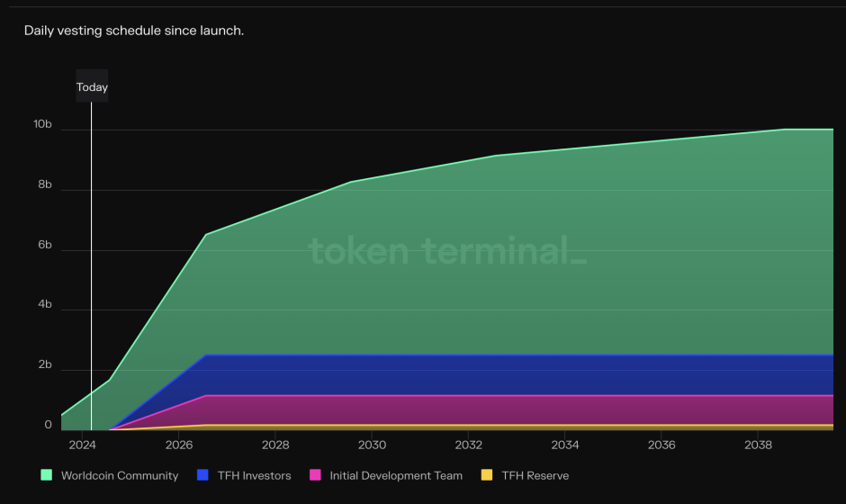Select the 2026 x-axis year label
Screen dimensions: 846x504
[x=179, y=445]
